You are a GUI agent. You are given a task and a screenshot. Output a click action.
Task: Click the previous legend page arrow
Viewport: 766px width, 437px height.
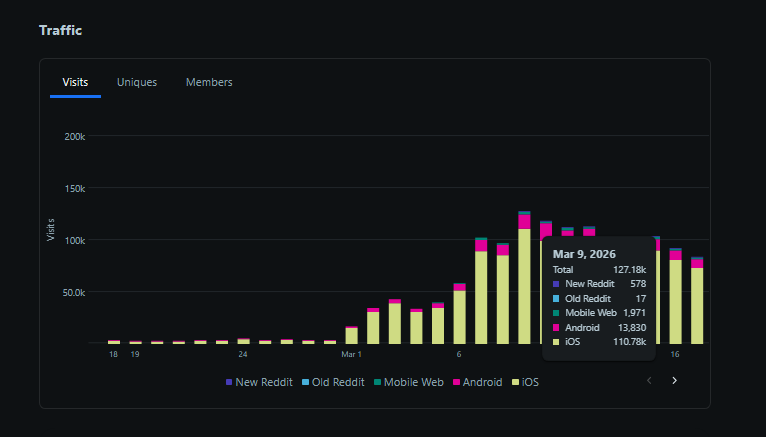pyautogui.click(x=649, y=380)
